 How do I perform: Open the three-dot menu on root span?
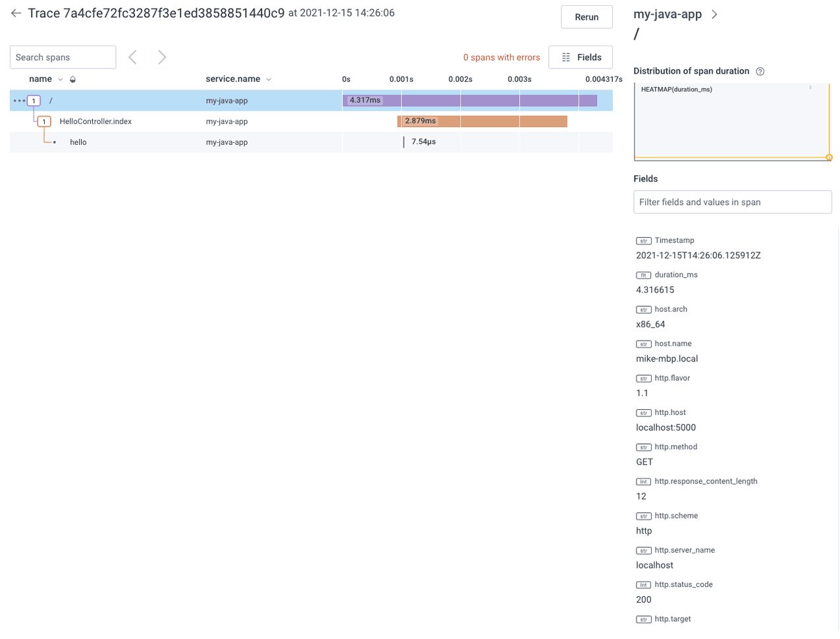pyautogui.click(x=18, y=101)
